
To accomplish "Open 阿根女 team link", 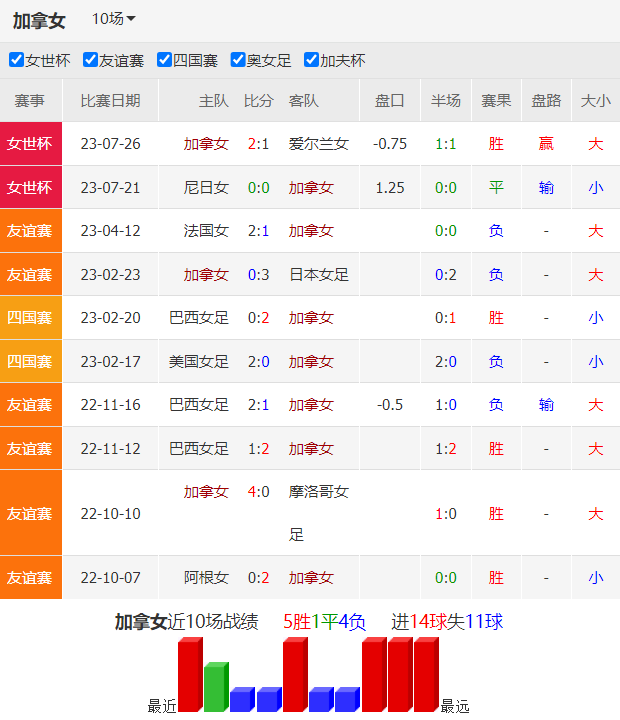I will (x=206, y=578).
